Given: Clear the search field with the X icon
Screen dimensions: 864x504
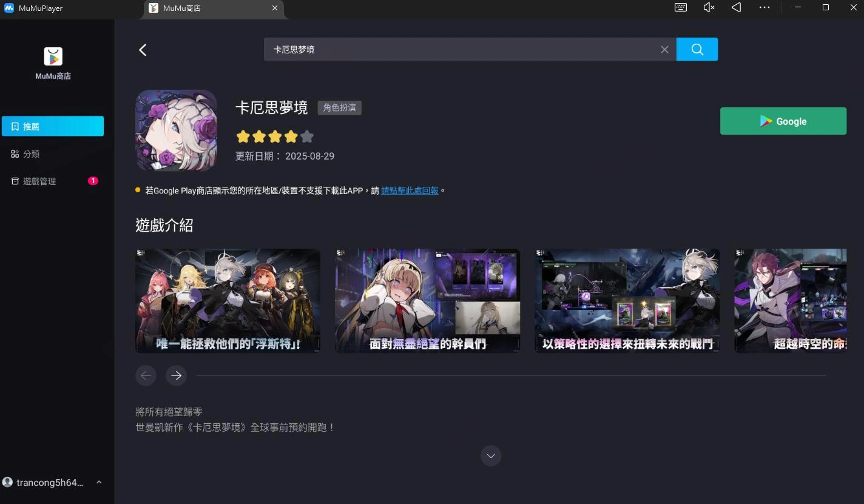Looking at the screenshot, I should click(x=664, y=49).
